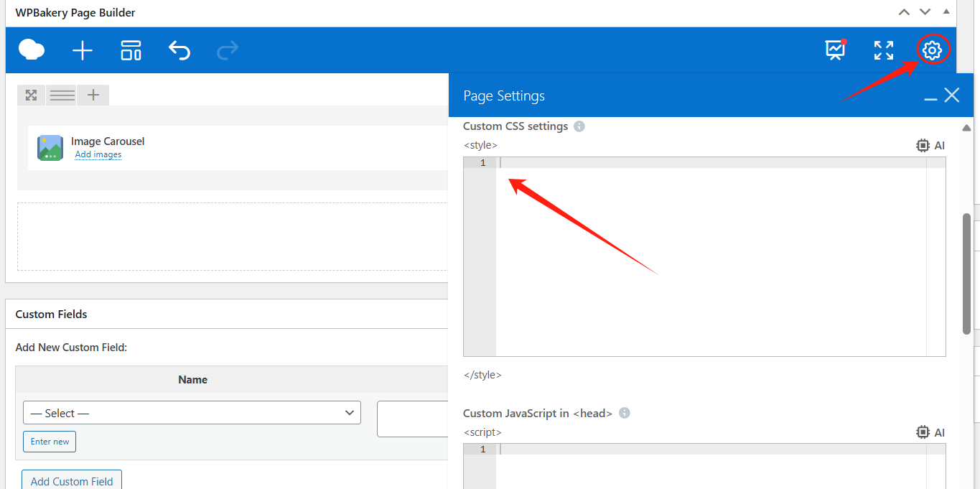Open Add images for the Image Carousel
Screen dimensions: 980x489
[x=98, y=154]
